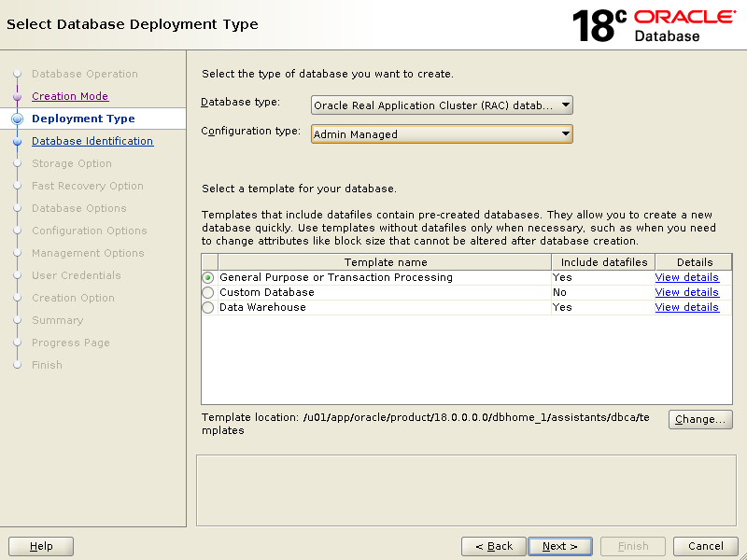Click the Configuration Options step label
The width and height of the screenshot is (747, 560).
click(x=90, y=231)
